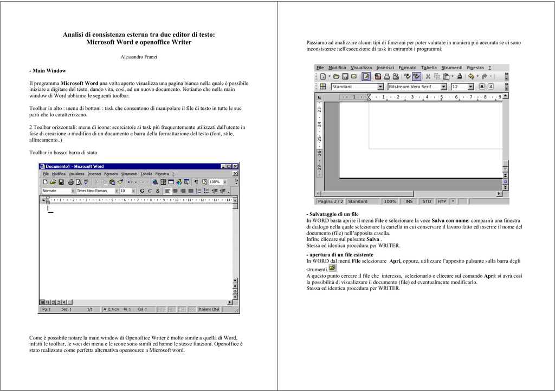Click the navigation circle button in Writer scrollbar
The height and width of the screenshot is (392, 555).
(506, 181)
